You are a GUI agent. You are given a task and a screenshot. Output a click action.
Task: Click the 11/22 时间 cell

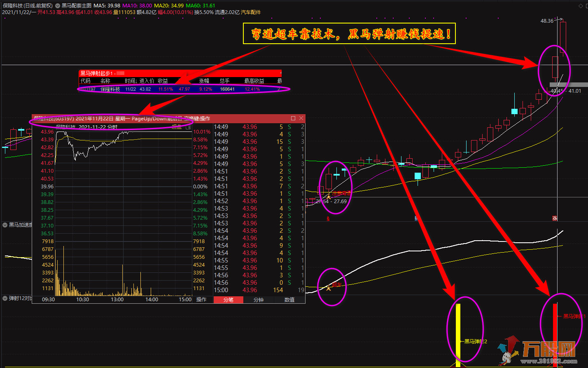[131, 89]
